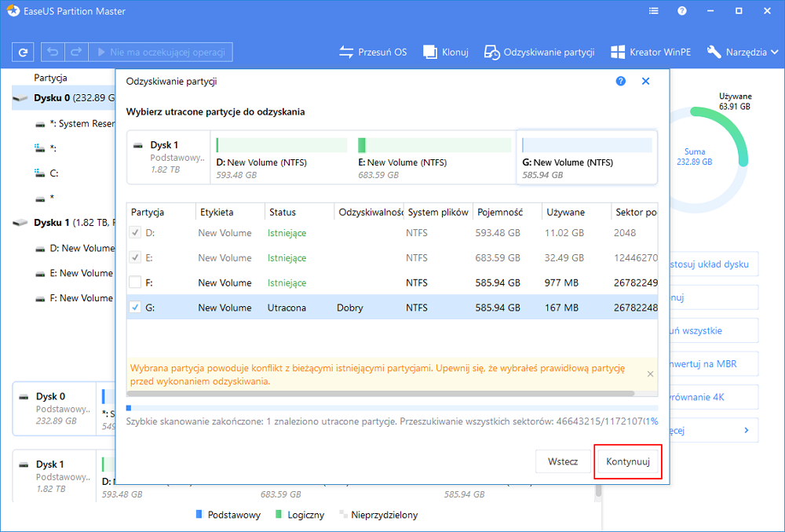The height and width of the screenshot is (532, 785).
Task: Sort by Partycja column header
Action: [x=161, y=212]
